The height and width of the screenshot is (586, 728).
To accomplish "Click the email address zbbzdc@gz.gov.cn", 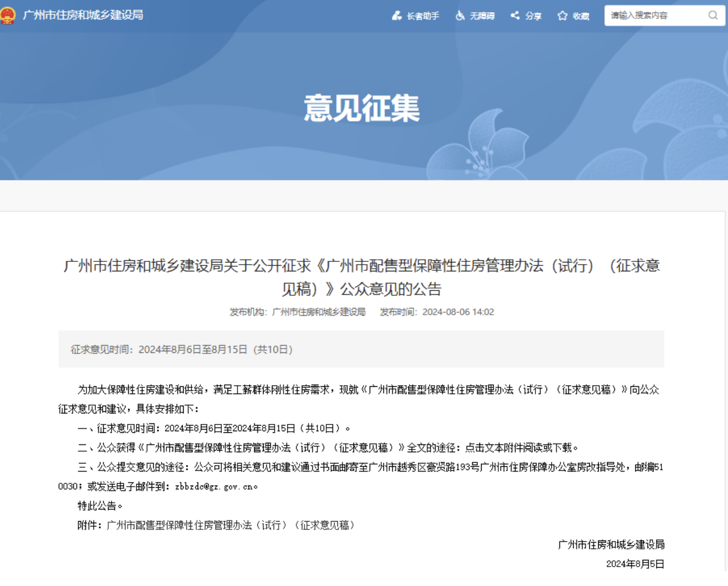I will coord(214,487).
